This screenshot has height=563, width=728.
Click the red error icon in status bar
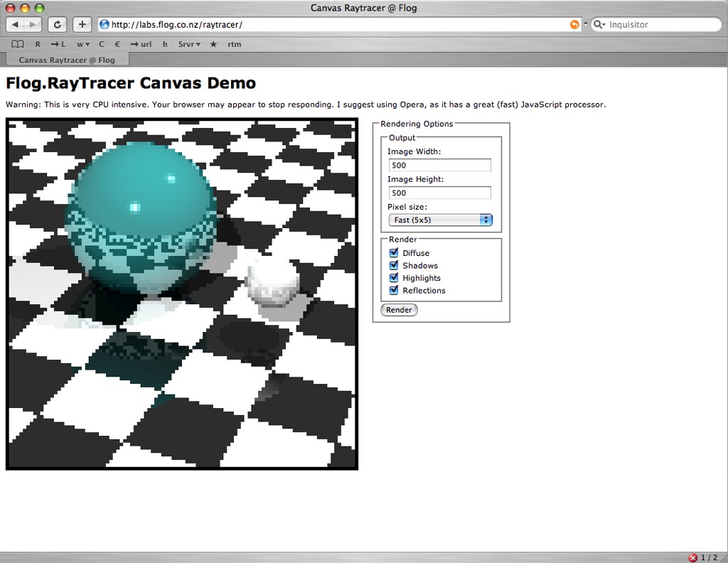pyautogui.click(x=692, y=557)
